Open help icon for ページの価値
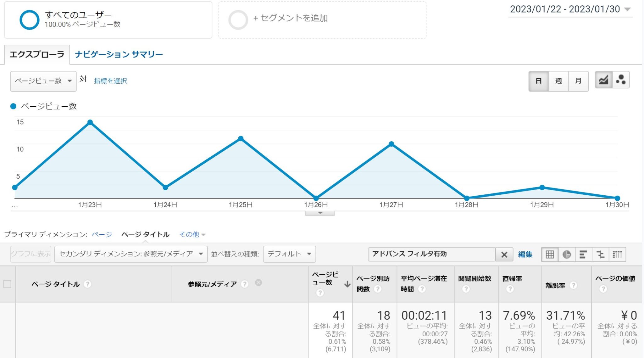 pyautogui.click(x=603, y=289)
